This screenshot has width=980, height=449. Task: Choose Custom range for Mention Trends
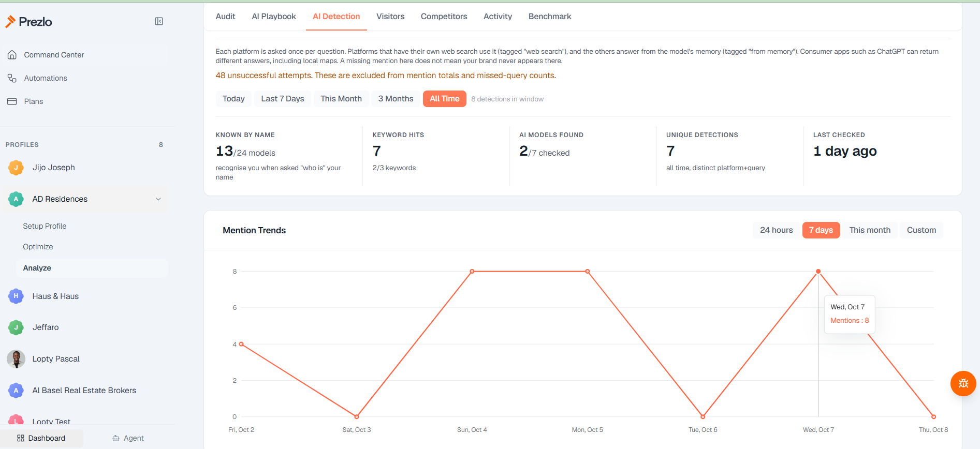[x=922, y=230]
